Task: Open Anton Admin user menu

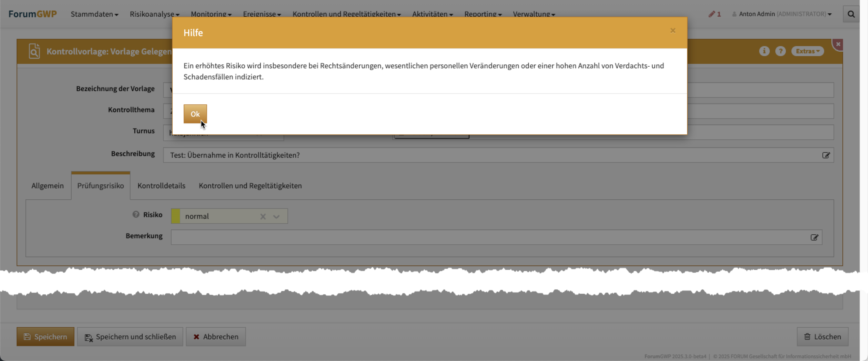Action: (x=782, y=14)
